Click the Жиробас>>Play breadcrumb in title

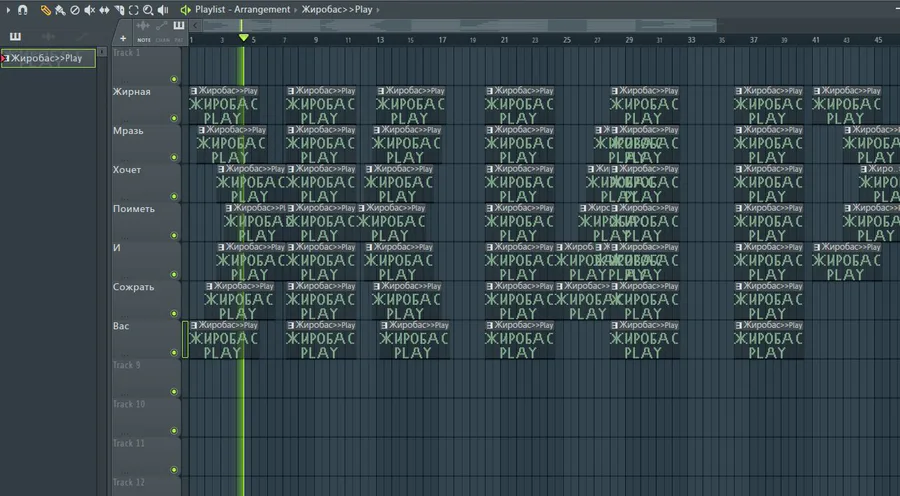coord(337,10)
